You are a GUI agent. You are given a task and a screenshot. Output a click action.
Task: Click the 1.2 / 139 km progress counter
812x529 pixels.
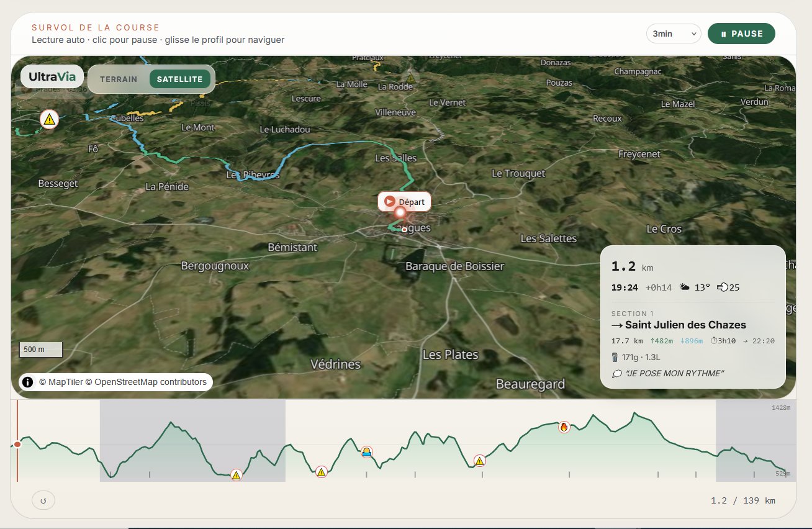743,500
